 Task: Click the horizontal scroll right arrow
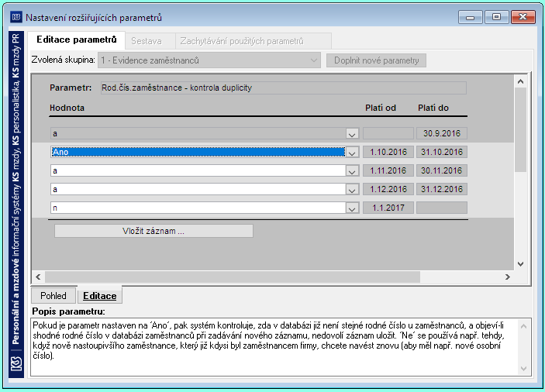coord(508,277)
